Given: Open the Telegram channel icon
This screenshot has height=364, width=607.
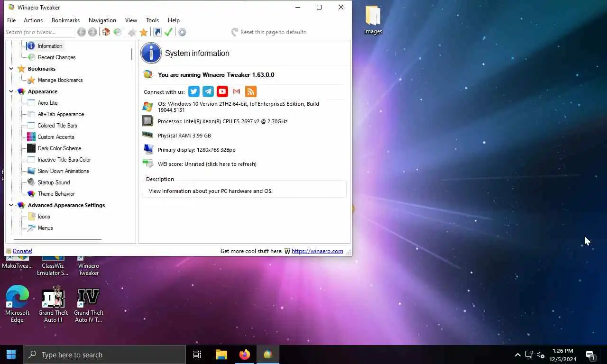Looking at the screenshot, I should [208, 91].
